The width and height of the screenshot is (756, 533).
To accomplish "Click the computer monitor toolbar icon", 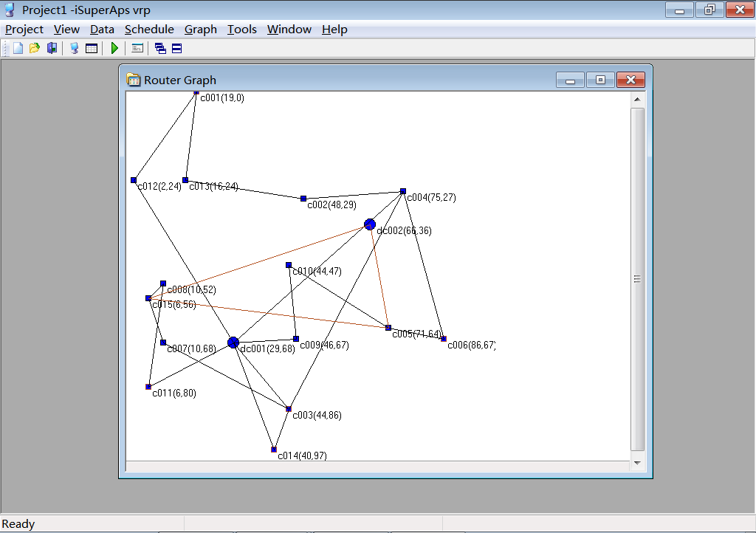I will point(74,49).
